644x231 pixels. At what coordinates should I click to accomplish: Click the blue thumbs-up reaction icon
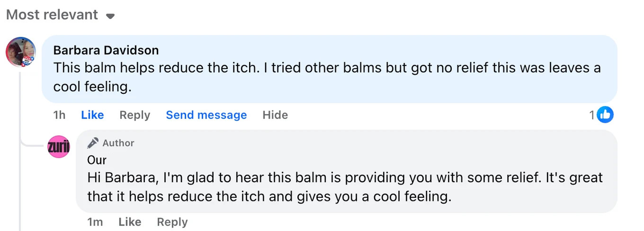pos(605,115)
